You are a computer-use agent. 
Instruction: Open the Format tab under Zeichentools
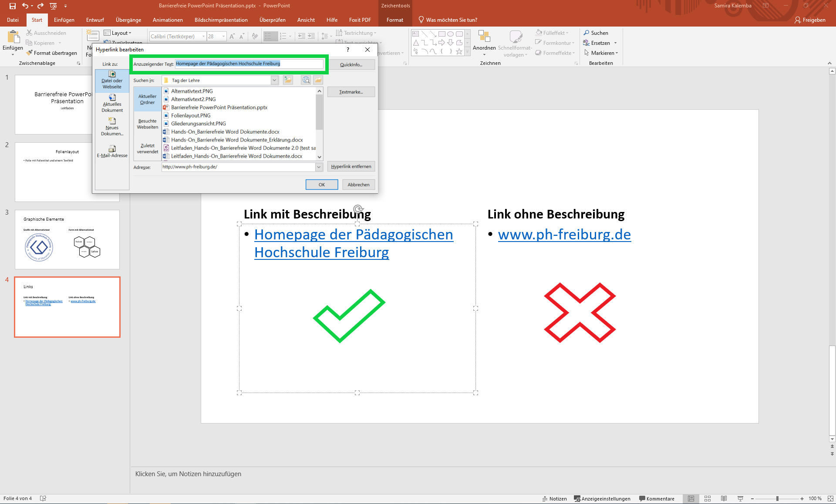coord(395,20)
